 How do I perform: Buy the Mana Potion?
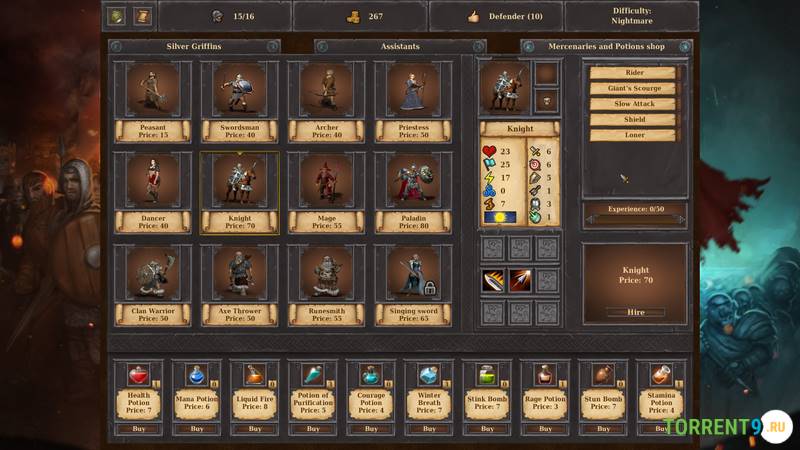pyautogui.click(x=197, y=428)
